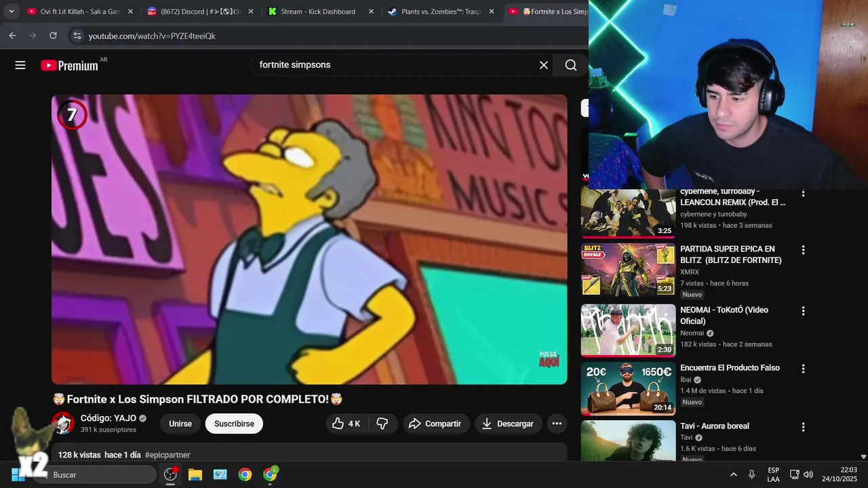The image size is (868, 488).
Task: Click the PULSA AQUÍ video overlay
Action: (549, 359)
